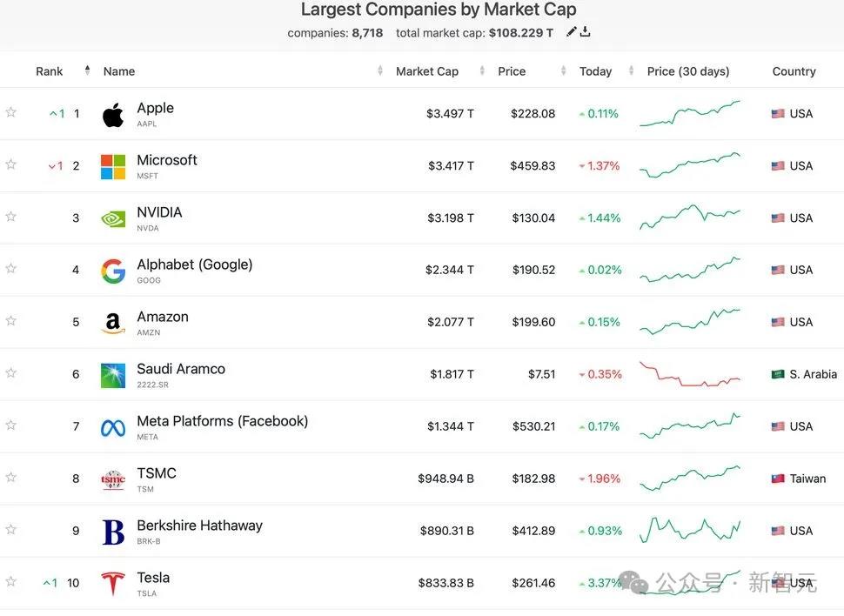
Task: Click the Apple company logo icon
Action: [x=113, y=115]
